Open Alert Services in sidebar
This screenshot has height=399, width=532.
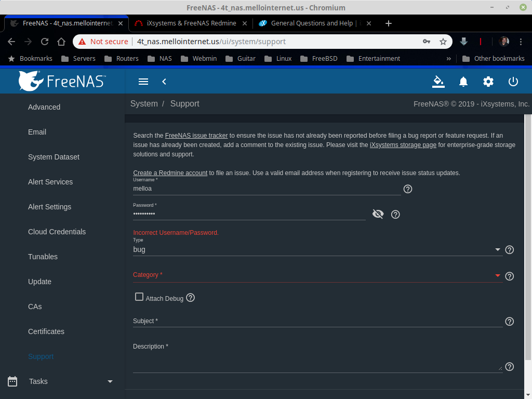(50, 182)
